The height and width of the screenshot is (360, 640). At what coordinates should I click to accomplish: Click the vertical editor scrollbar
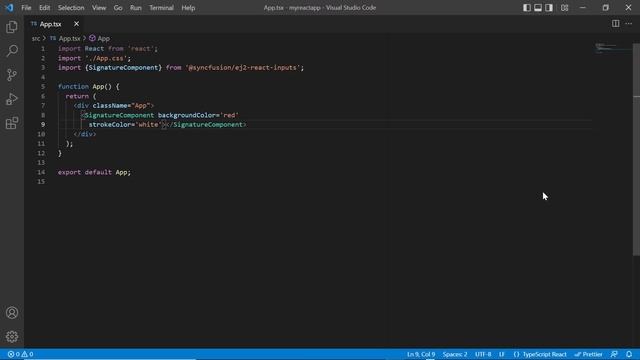point(636,149)
